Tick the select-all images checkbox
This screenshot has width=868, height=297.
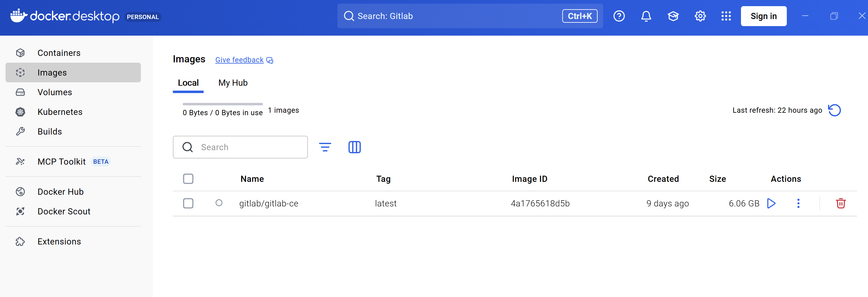click(x=188, y=179)
